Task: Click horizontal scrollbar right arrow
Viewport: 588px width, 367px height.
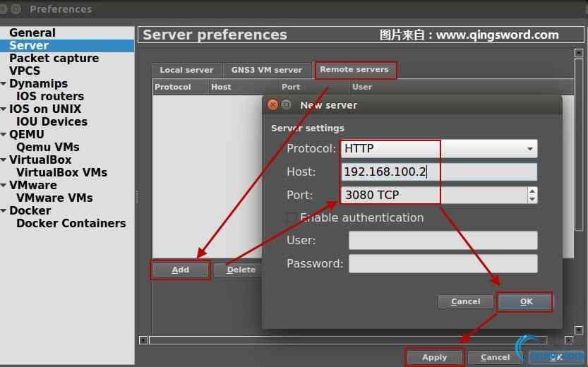Action: (x=569, y=340)
